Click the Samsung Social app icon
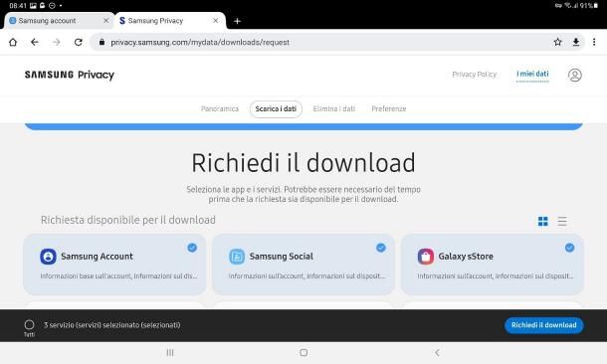 click(x=237, y=257)
